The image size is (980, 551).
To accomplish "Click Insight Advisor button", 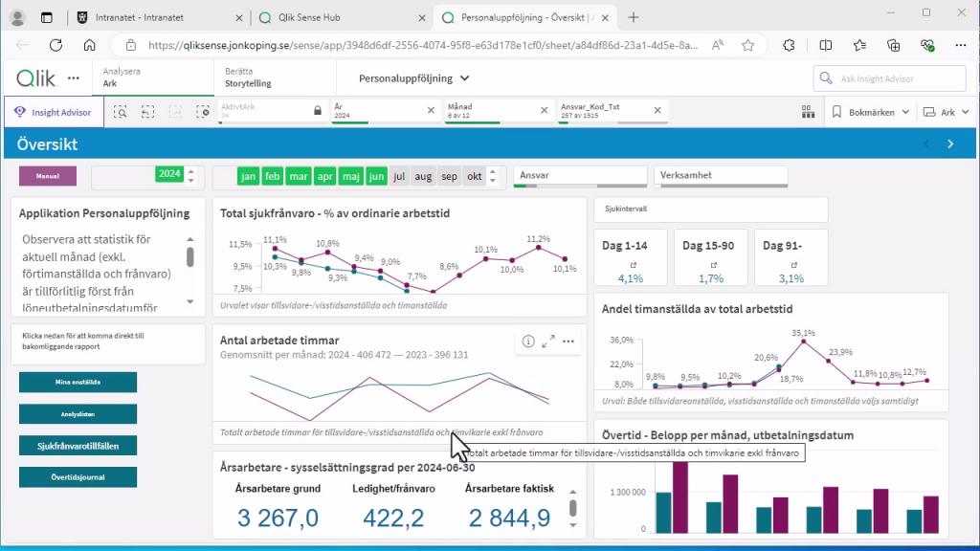I will click(x=54, y=112).
